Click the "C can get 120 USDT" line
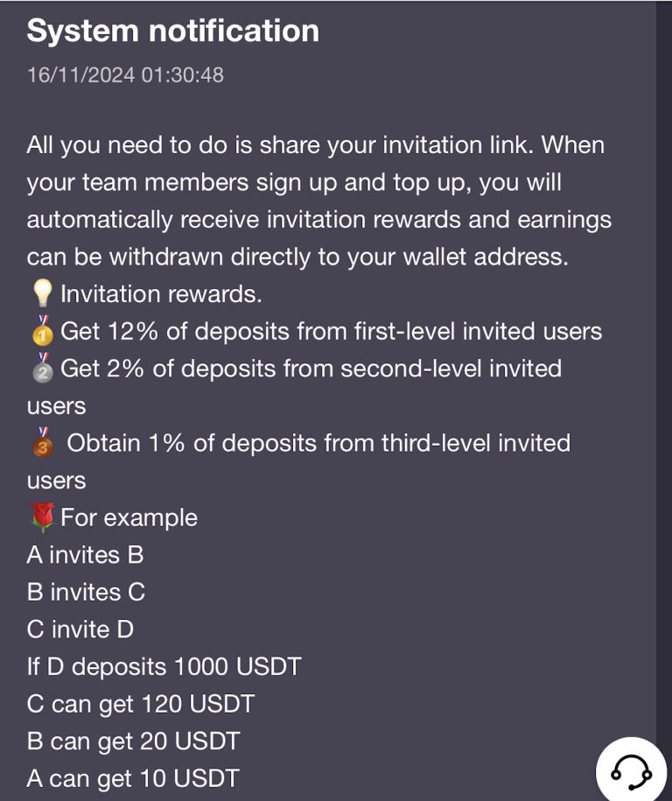The height and width of the screenshot is (801, 672). [140, 704]
